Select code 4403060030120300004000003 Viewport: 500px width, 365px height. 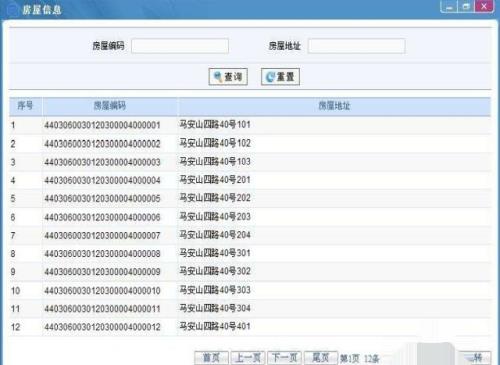102,162
